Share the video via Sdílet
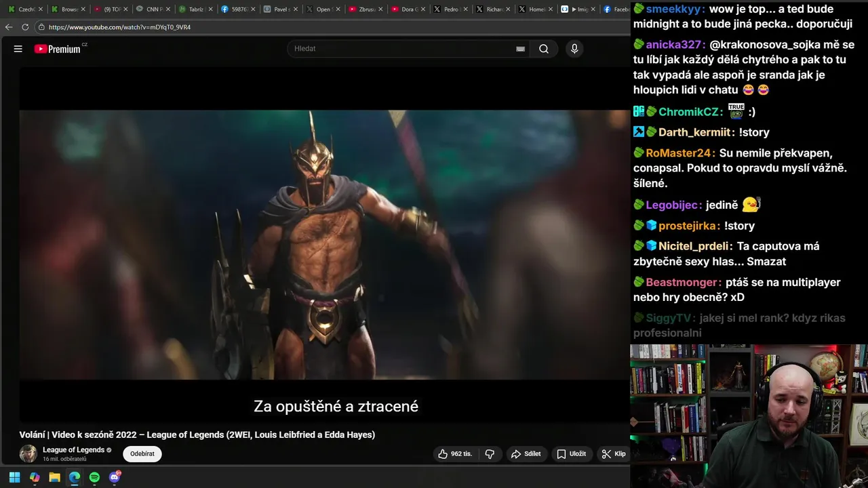This screenshot has height=488, width=868. click(x=526, y=454)
